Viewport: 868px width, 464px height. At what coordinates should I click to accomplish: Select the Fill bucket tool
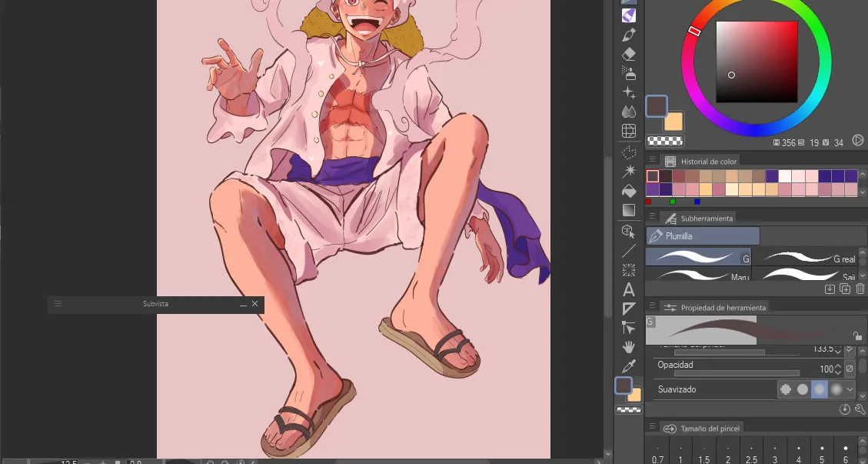pyautogui.click(x=628, y=192)
